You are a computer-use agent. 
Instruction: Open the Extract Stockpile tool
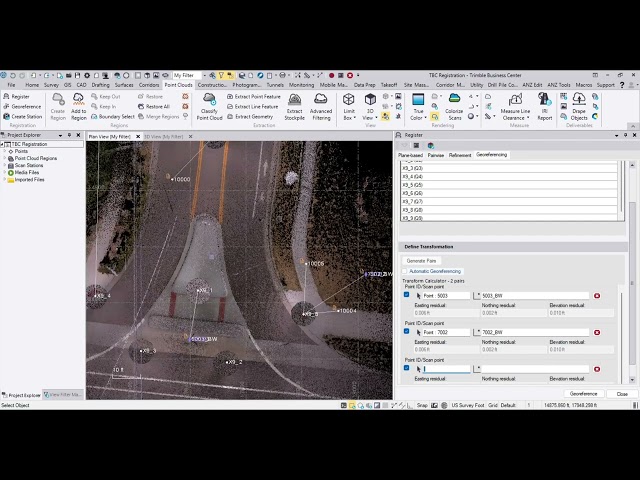click(294, 107)
